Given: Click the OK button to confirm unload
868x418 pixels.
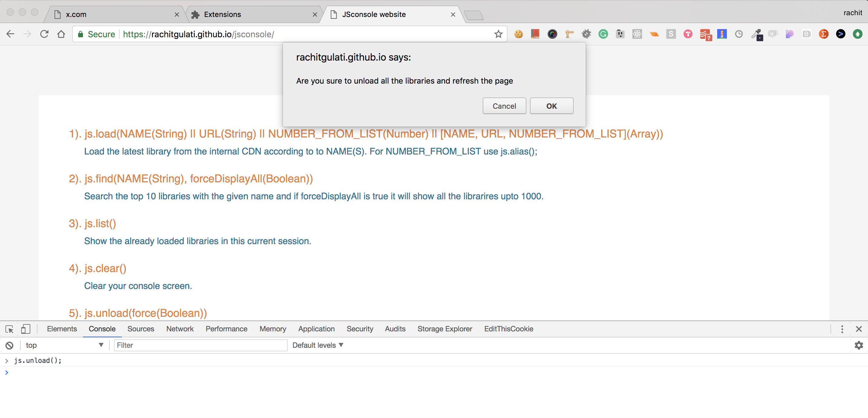Looking at the screenshot, I should point(551,106).
